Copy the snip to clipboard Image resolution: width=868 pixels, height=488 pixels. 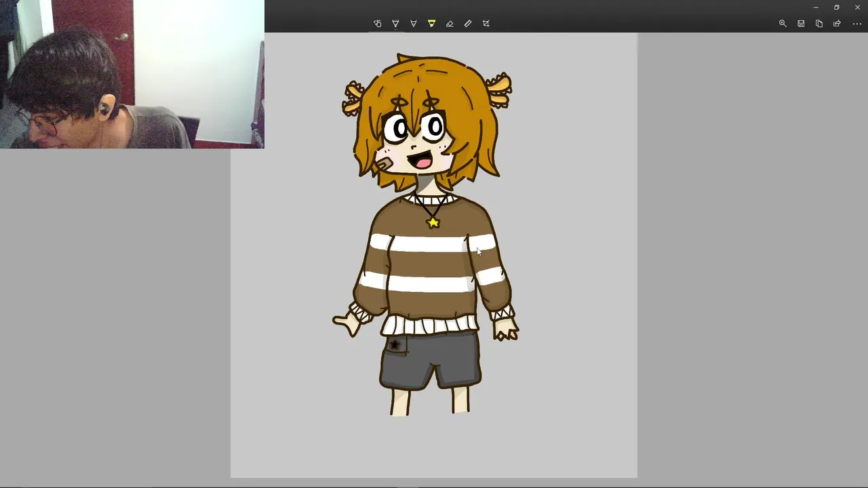click(x=819, y=24)
